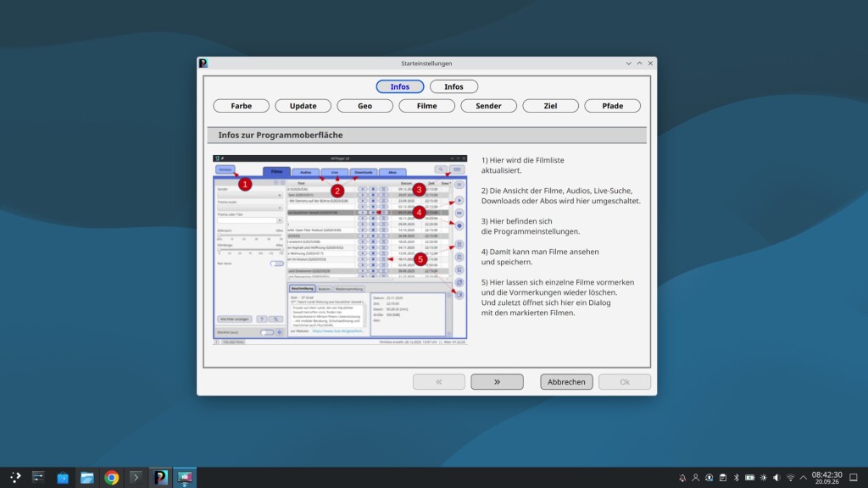Open the muted notifications bell in tray
Viewport: 868px width, 488px height.
pos(682,478)
